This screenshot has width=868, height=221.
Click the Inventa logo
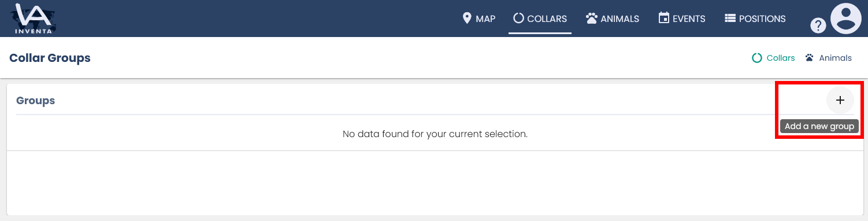pos(34,19)
